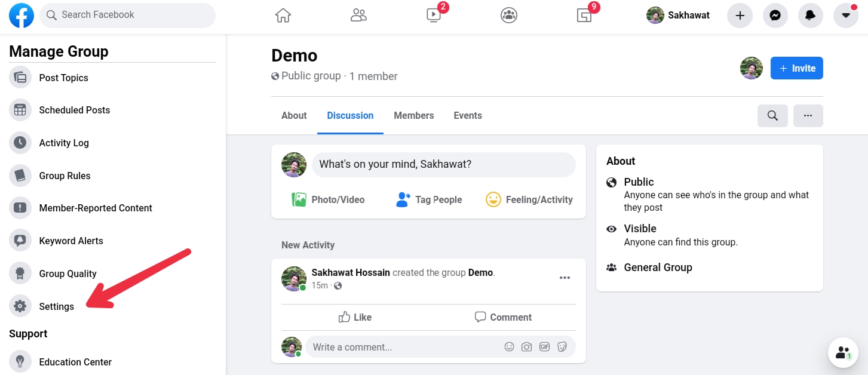Image resolution: width=868 pixels, height=375 pixels.
Task: Click member avatar next to Invite
Action: tap(752, 68)
